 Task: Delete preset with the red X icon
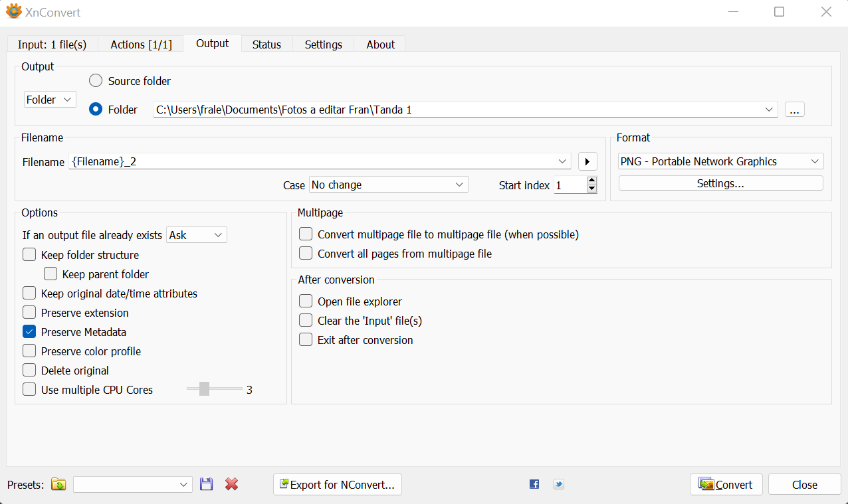point(231,485)
